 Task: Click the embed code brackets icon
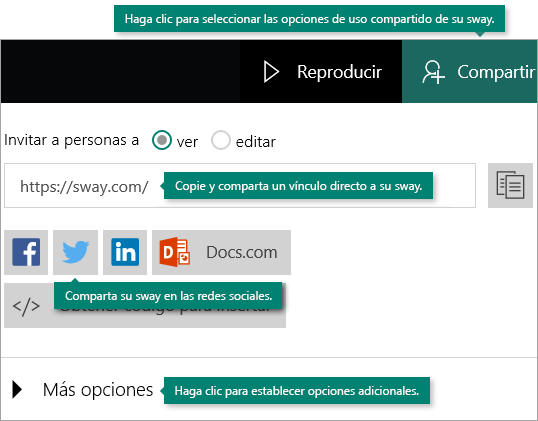26,306
